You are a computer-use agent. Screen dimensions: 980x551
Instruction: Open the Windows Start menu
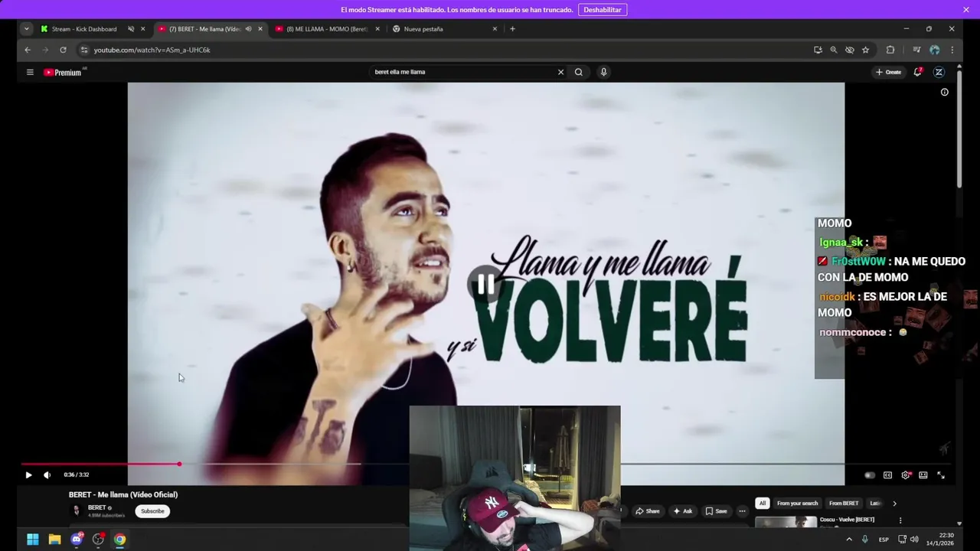[x=33, y=540]
